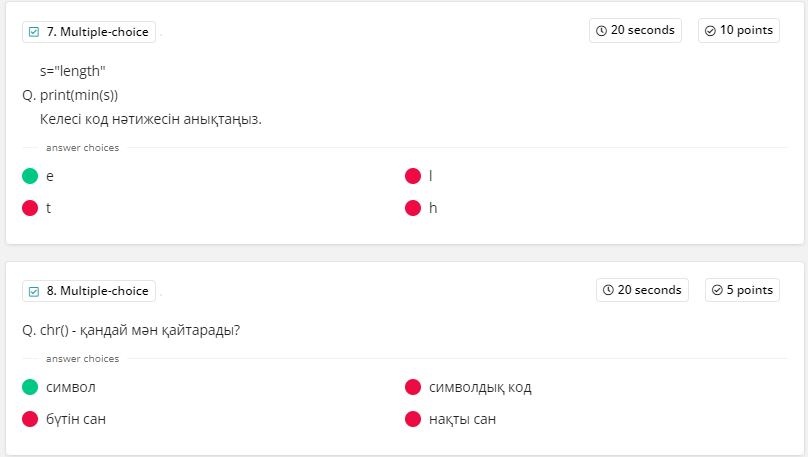The height and width of the screenshot is (457, 808).
Task: Select red answer dot for "t"
Action: tap(30, 208)
